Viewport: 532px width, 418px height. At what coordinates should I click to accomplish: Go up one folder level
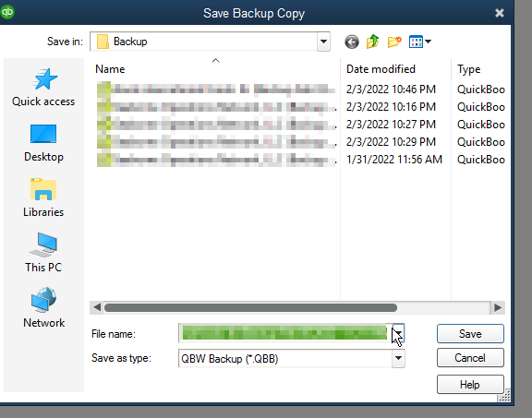[372, 42]
